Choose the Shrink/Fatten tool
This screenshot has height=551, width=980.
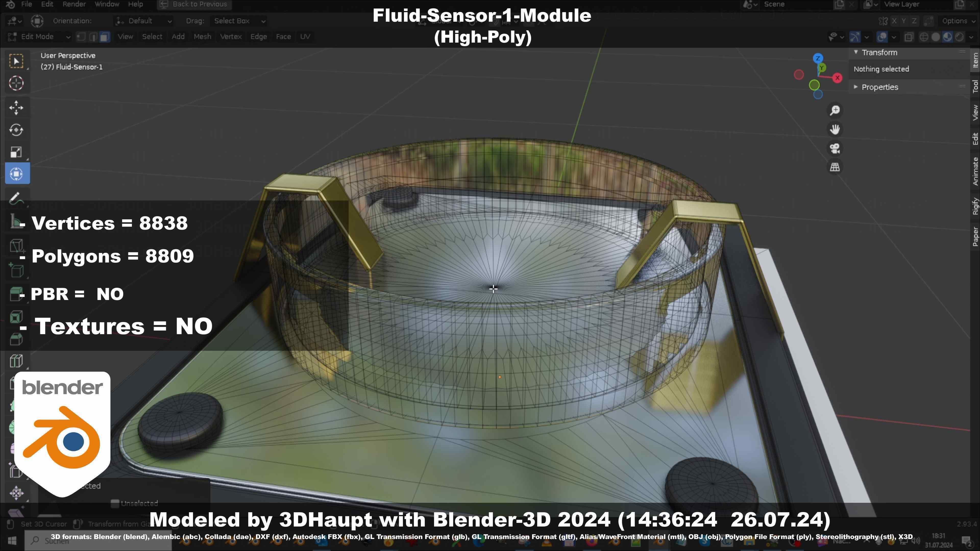[16, 493]
